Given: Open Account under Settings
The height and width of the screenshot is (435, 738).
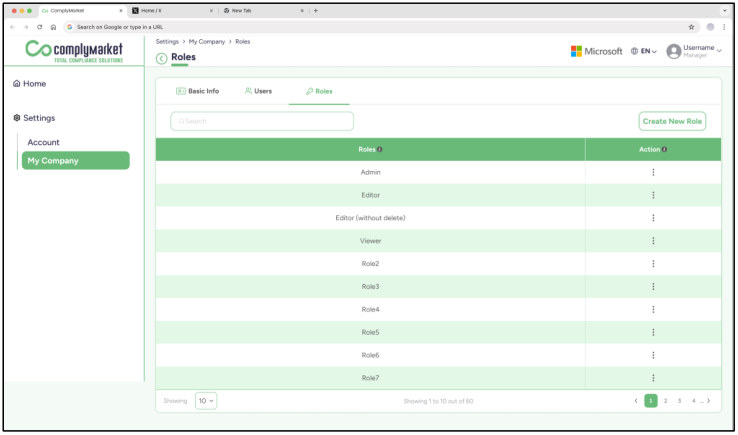Looking at the screenshot, I should [x=43, y=142].
